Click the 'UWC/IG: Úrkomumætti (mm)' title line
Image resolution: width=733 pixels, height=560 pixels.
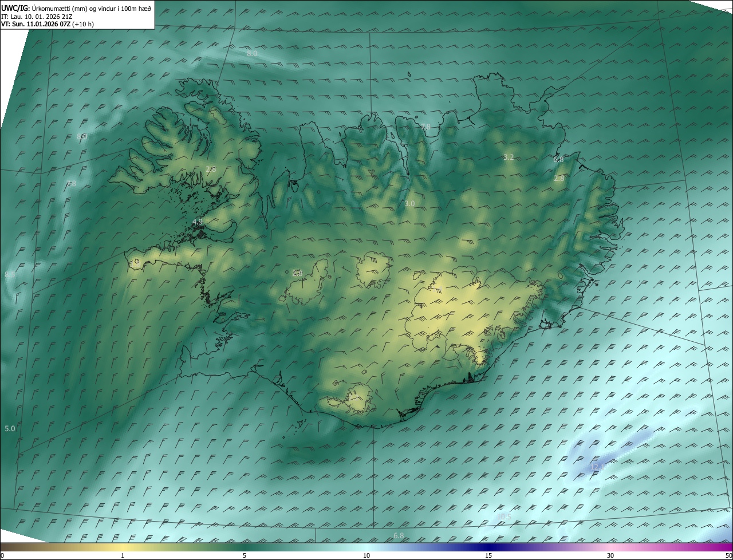tap(76, 8)
